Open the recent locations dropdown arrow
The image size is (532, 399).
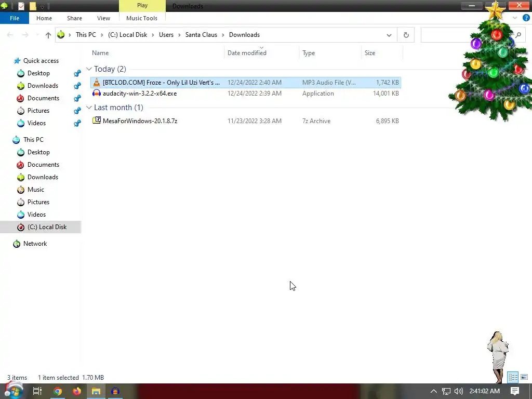coord(37,35)
